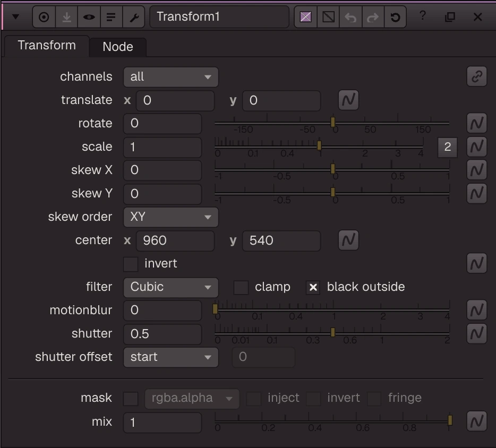This screenshot has width=496, height=448.
Task: Open animation menu for mix
Action: tap(477, 421)
